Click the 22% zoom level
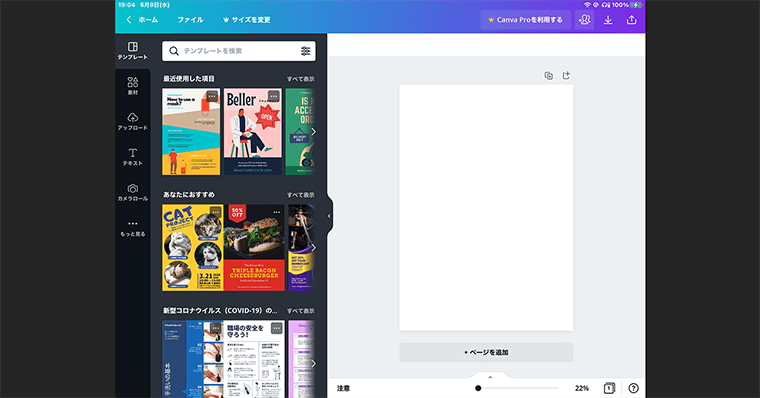 point(582,388)
